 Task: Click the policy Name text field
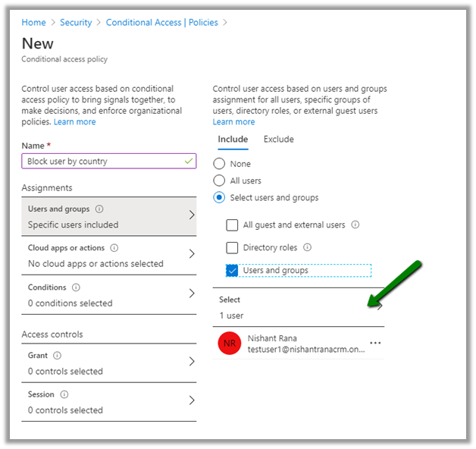pos(102,162)
